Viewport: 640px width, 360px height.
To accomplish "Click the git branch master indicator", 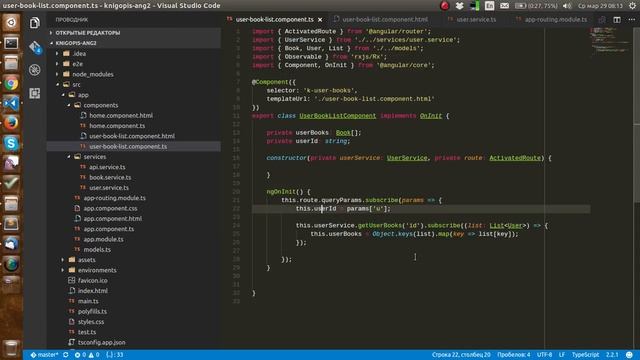I will [x=44, y=355].
